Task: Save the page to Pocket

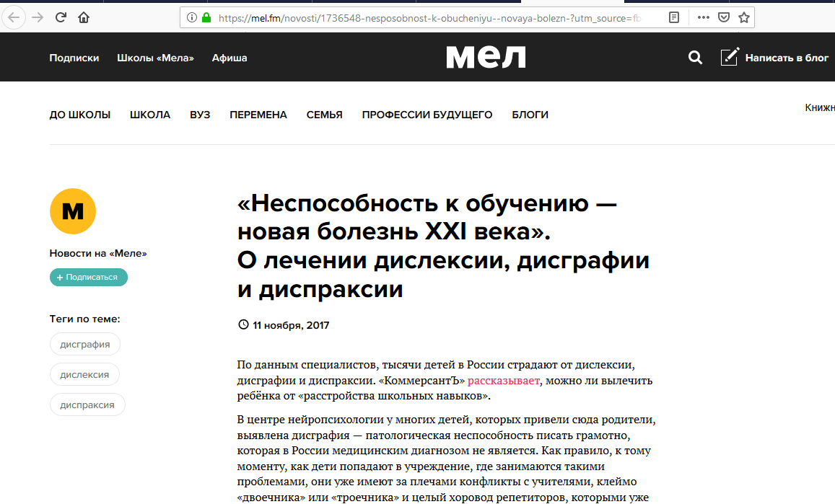Action: pyautogui.click(x=724, y=17)
